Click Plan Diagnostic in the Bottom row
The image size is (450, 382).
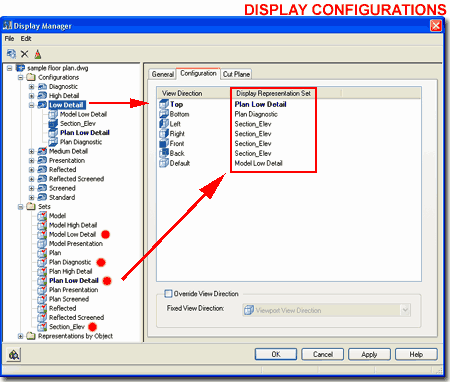point(256,114)
